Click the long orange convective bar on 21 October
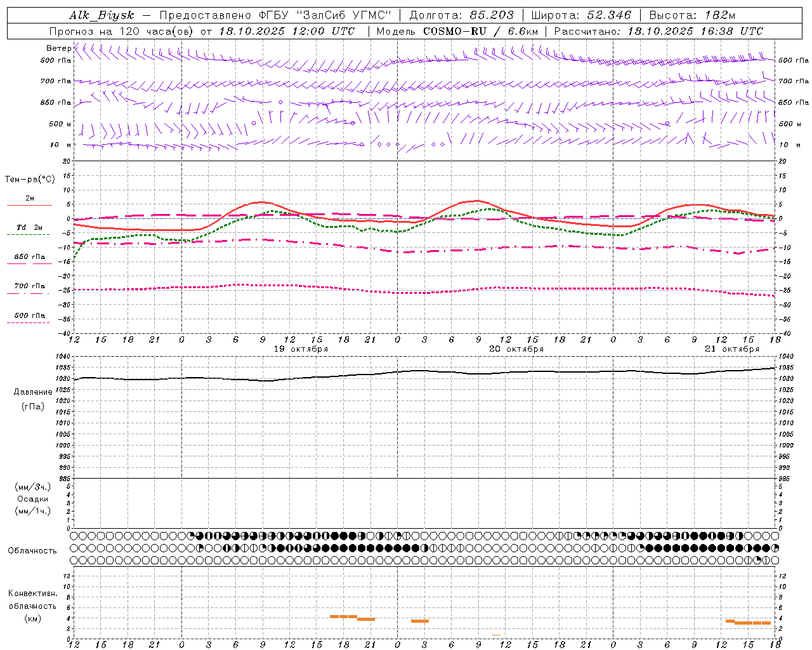The width and height of the screenshot is (812, 650). click(753, 623)
